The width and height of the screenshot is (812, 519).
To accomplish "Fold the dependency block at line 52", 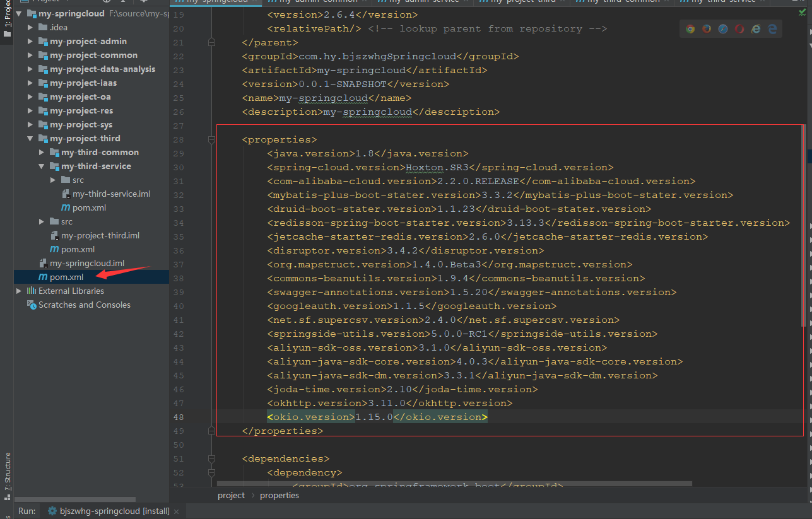I will click(211, 473).
